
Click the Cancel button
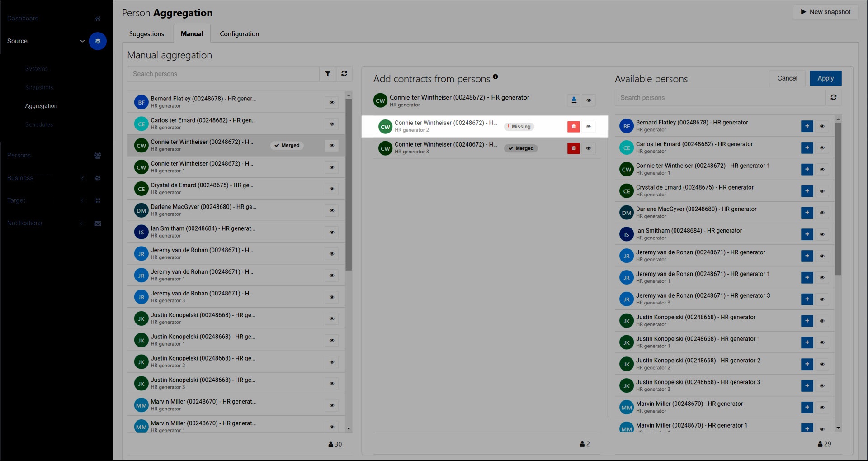pos(787,78)
